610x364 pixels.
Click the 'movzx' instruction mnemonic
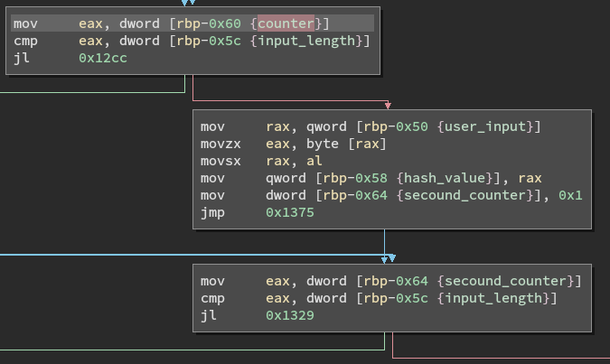[221, 144]
